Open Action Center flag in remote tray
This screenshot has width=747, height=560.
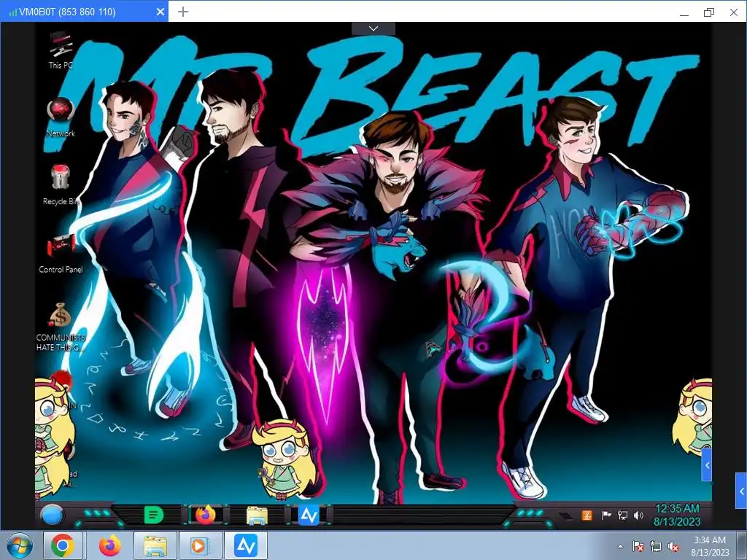(x=606, y=516)
